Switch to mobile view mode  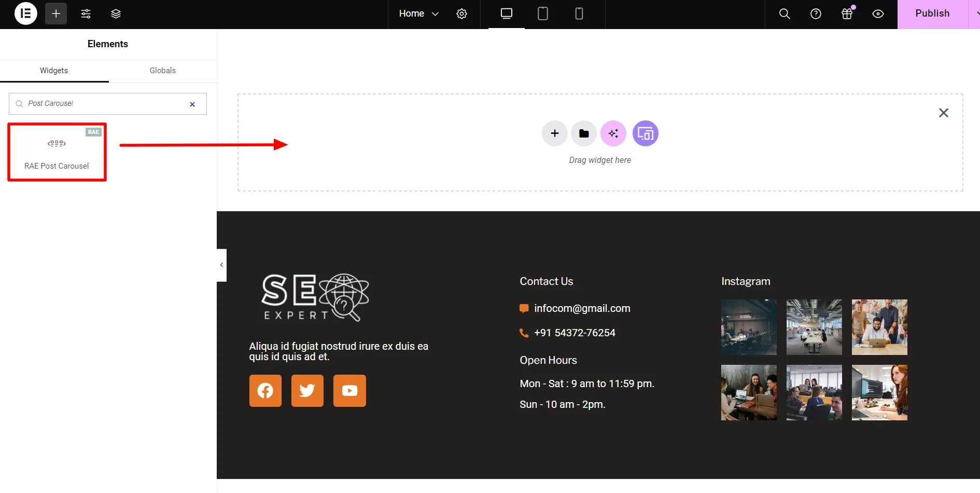[579, 13]
